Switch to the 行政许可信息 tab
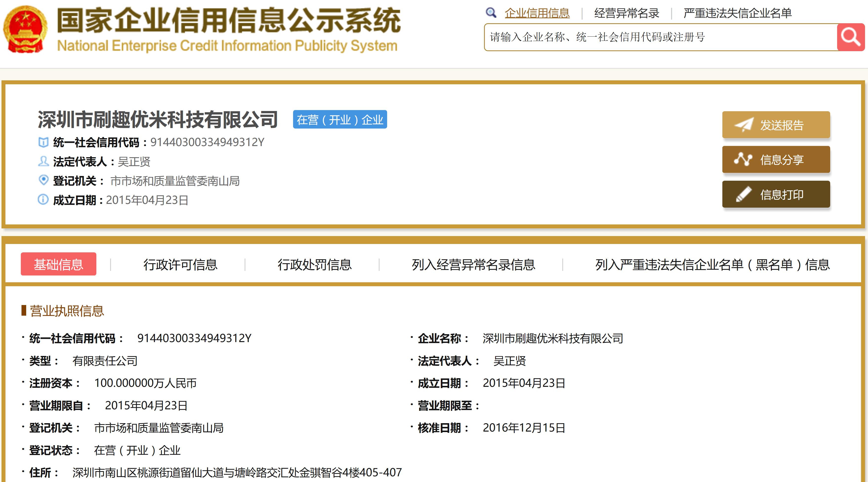This screenshot has width=868, height=482. tap(181, 264)
